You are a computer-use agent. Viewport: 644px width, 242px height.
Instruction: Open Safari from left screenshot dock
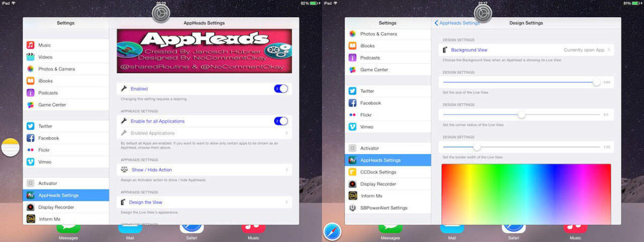[192, 231]
